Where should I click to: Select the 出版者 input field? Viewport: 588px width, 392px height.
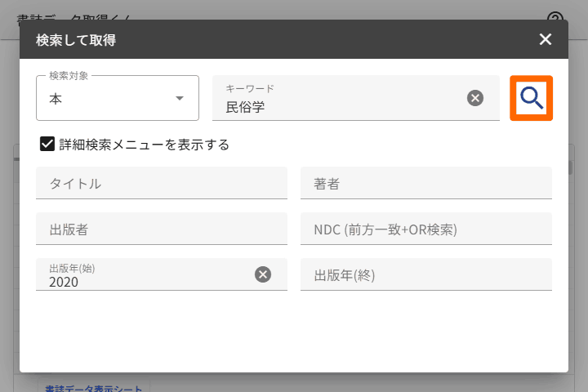pyautogui.click(x=162, y=229)
